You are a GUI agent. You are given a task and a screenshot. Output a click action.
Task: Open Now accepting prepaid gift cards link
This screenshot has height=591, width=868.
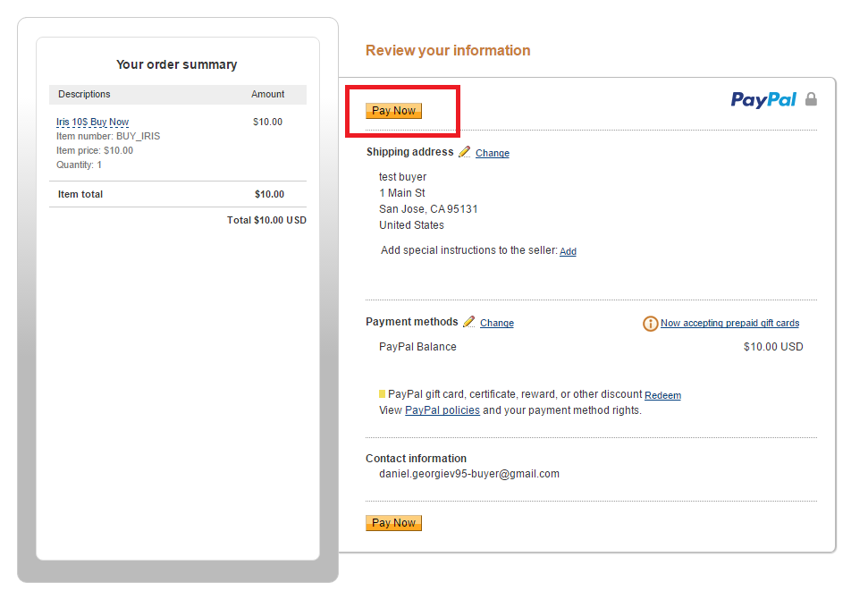[x=729, y=323]
